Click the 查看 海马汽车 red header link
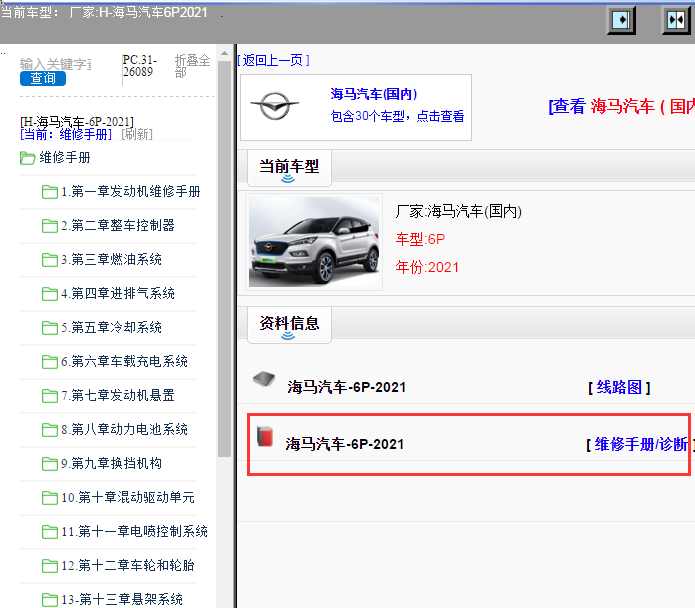The image size is (695, 608). [621, 106]
